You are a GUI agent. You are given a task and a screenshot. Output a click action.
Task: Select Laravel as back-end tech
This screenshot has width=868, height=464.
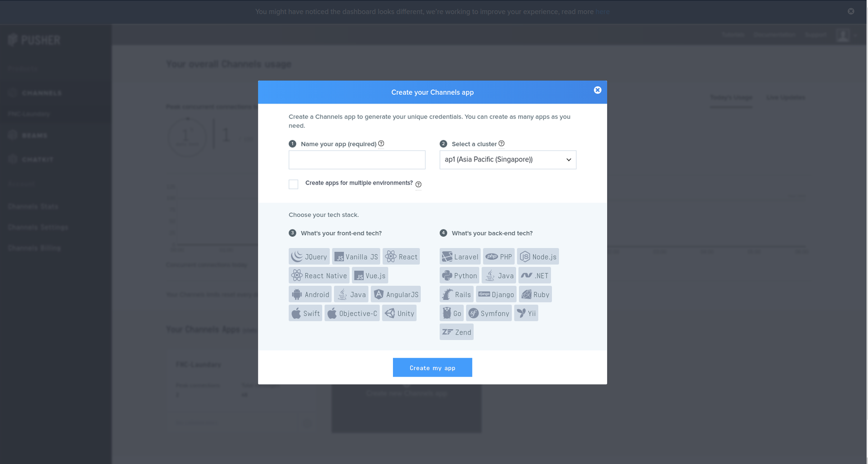click(460, 256)
